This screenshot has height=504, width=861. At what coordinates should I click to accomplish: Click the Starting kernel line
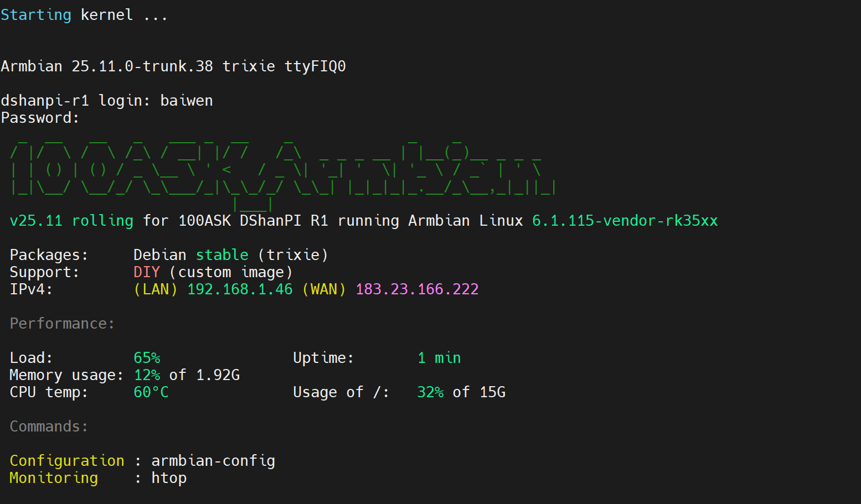tap(83, 15)
